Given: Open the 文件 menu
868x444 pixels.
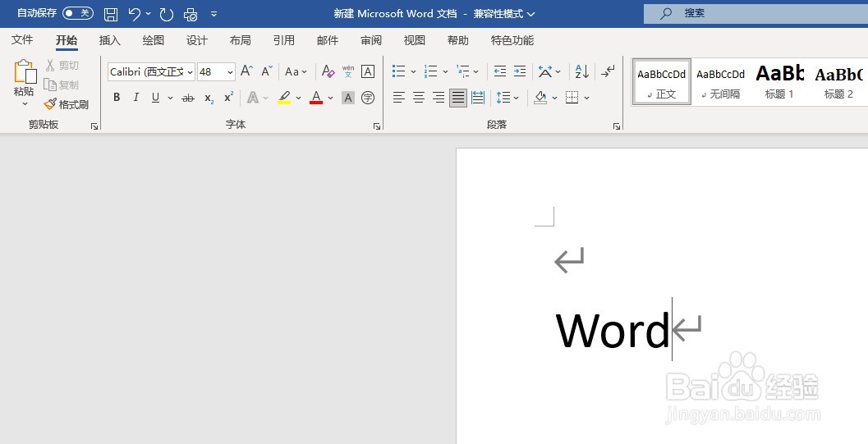Looking at the screenshot, I should click(x=22, y=40).
